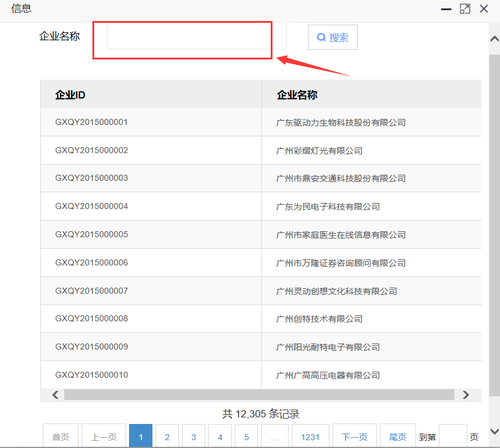This screenshot has width=500, height=448.
Task: Select row GXQY2015000008
Action: 261,318
